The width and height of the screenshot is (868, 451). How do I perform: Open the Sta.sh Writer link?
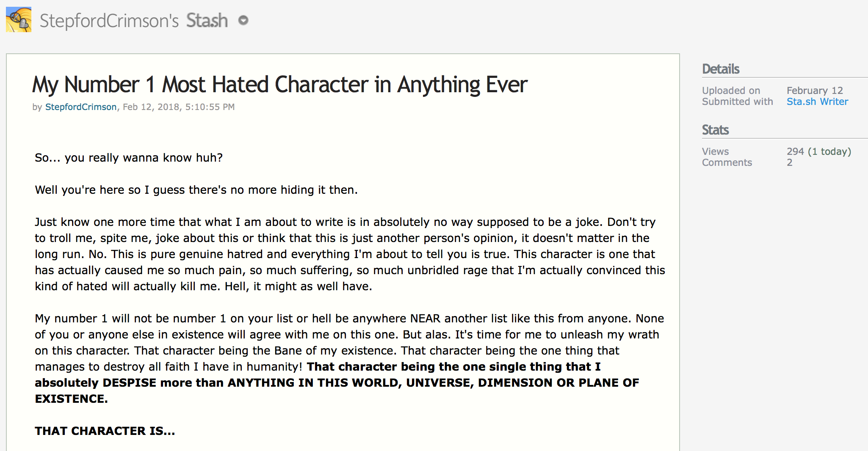point(817,102)
